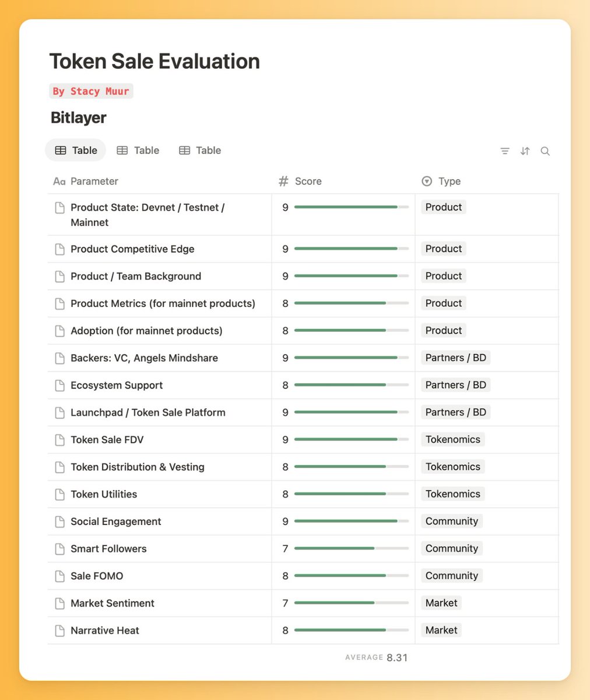Click the Partners / BD tag for Launchpad row

click(456, 412)
